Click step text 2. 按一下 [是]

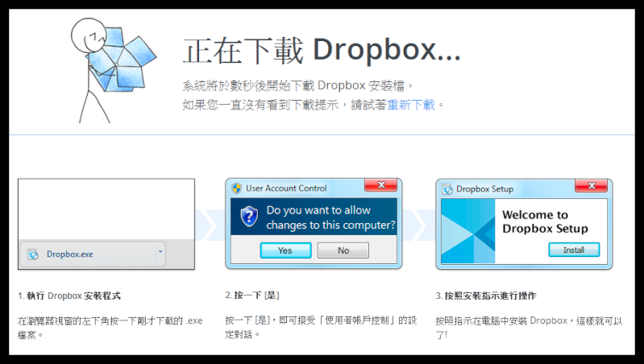click(x=252, y=295)
